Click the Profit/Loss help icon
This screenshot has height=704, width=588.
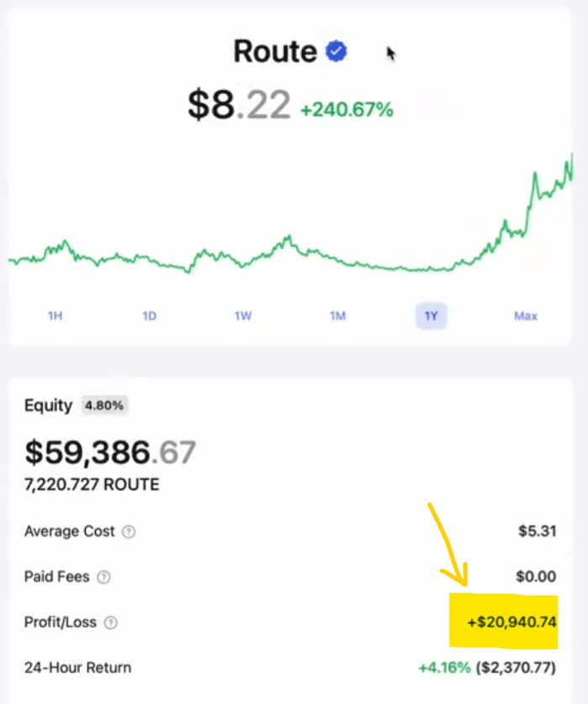tap(110, 623)
